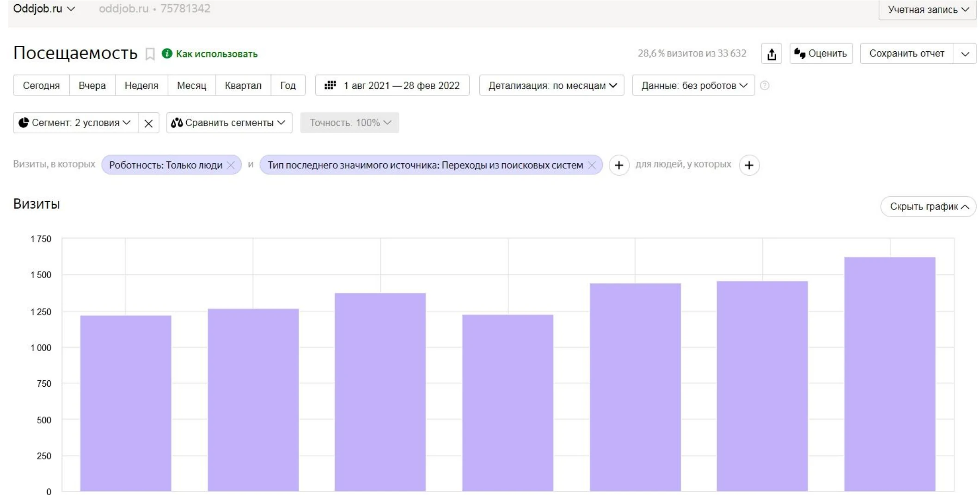Select the Месяц period tab
The height and width of the screenshot is (495, 980).
(x=191, y=86)
